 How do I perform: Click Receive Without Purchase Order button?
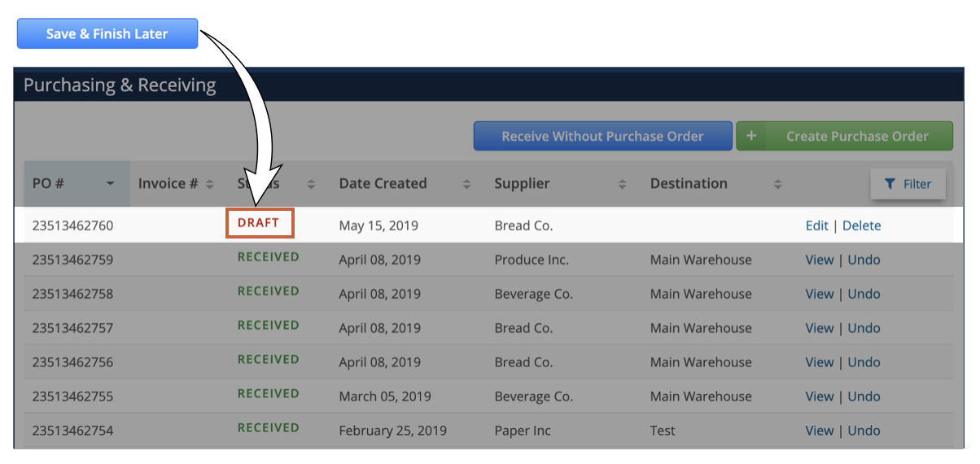(602, 136)
